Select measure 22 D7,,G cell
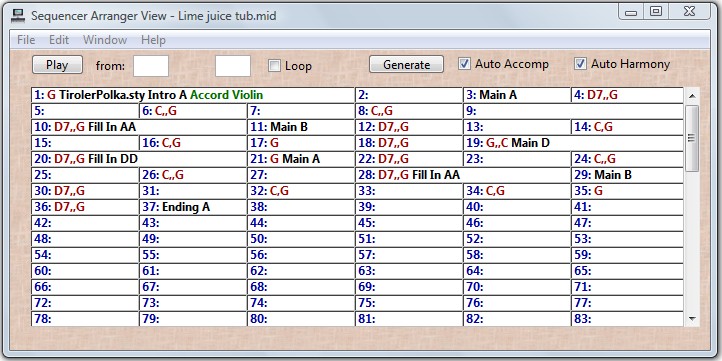The height and width of the screenshot is (361, 722). 409,159
